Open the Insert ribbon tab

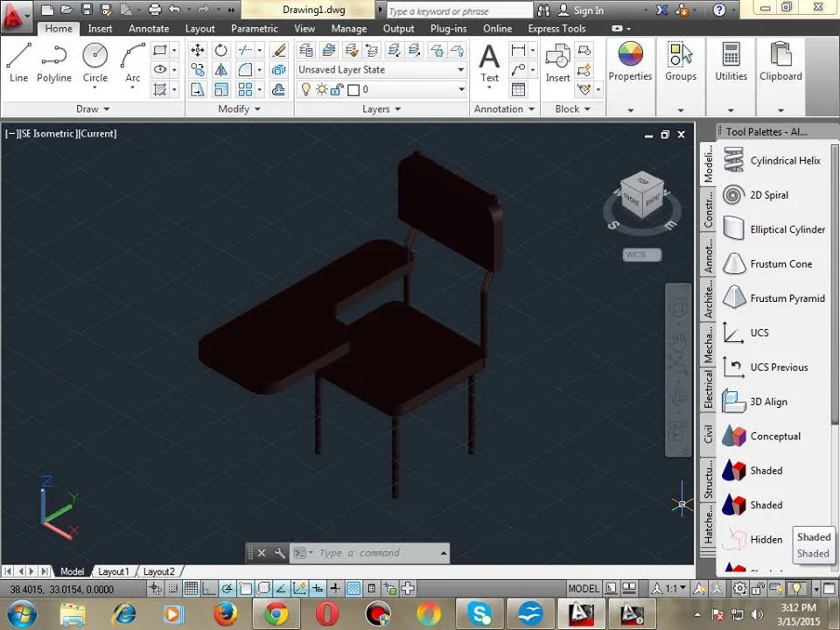click(100, 28)
